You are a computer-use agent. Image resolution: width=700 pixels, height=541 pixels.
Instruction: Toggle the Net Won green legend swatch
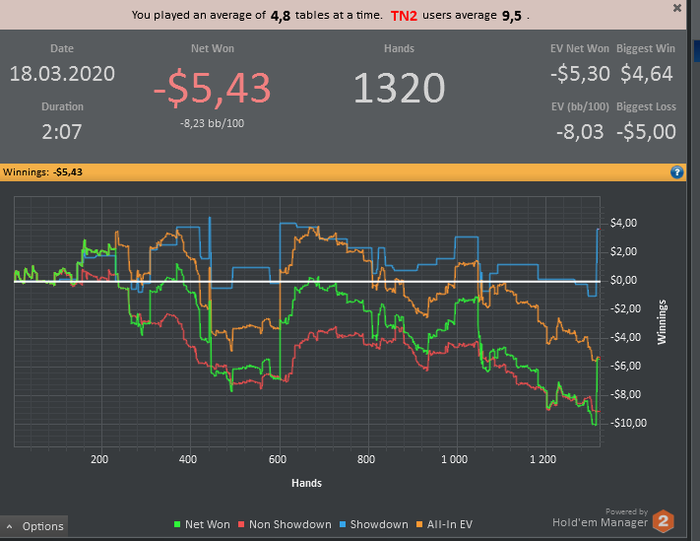click(x=177, y=524)
